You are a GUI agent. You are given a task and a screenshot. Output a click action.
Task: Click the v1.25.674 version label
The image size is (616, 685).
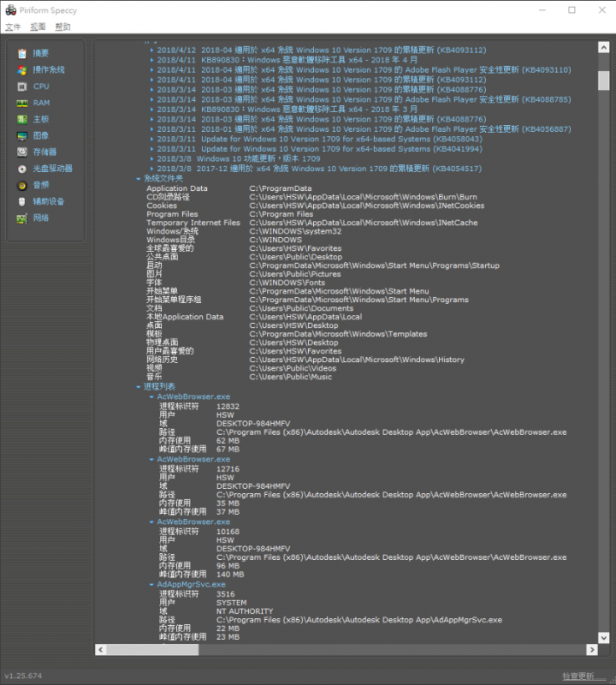(24, 676)
